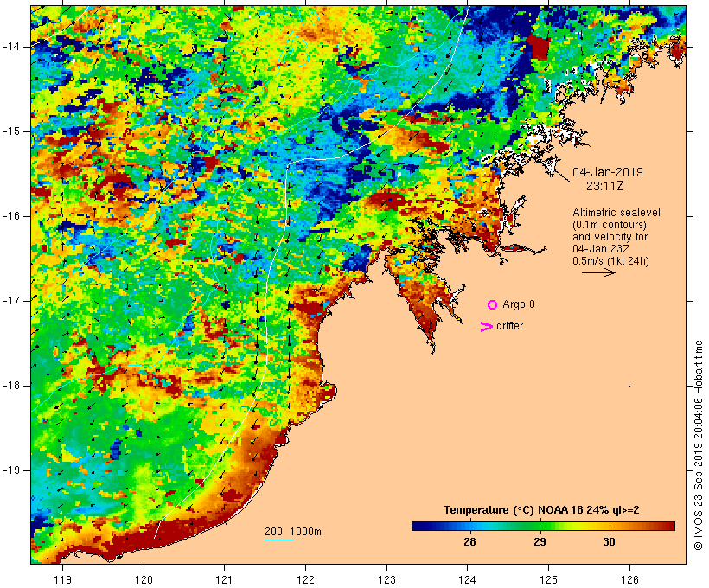Click the "and velocity for" caption line
The height and width of the screenshot is (588, 709).
[x=610, y=237]
